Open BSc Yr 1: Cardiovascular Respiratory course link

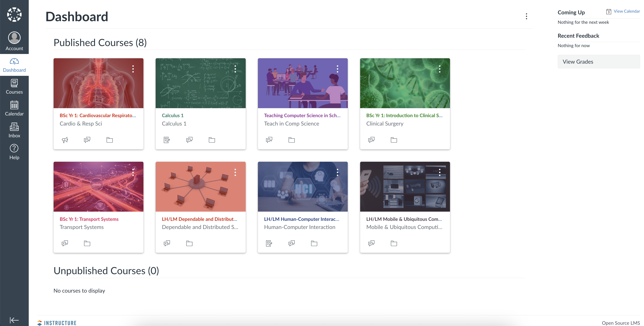click(98, 115)
